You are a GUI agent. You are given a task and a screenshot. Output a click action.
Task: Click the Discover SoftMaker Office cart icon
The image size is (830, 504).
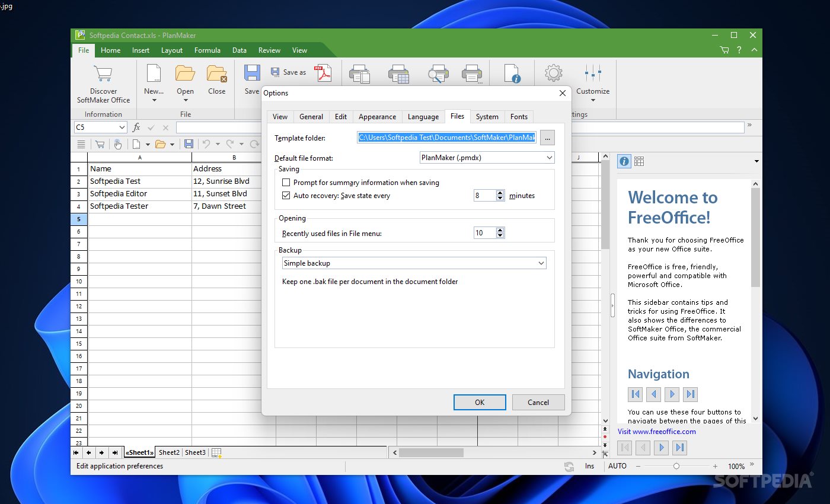103,74
